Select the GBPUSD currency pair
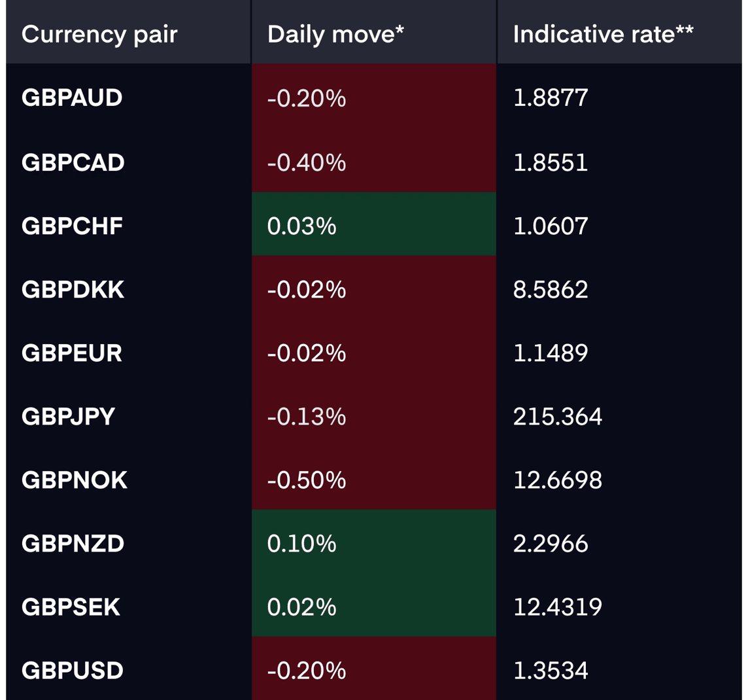 (73, 671)
